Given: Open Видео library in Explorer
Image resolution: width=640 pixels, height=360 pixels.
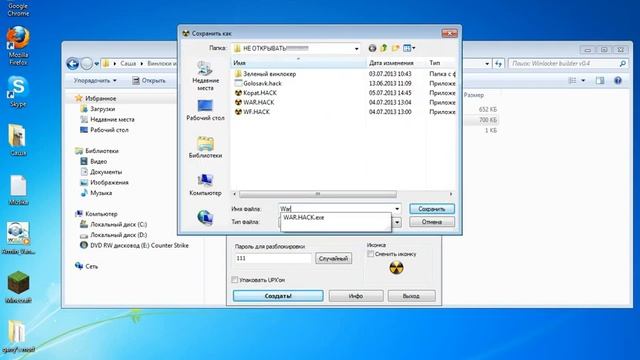Looking at the screenshot, I should click(x=93, y=162).
